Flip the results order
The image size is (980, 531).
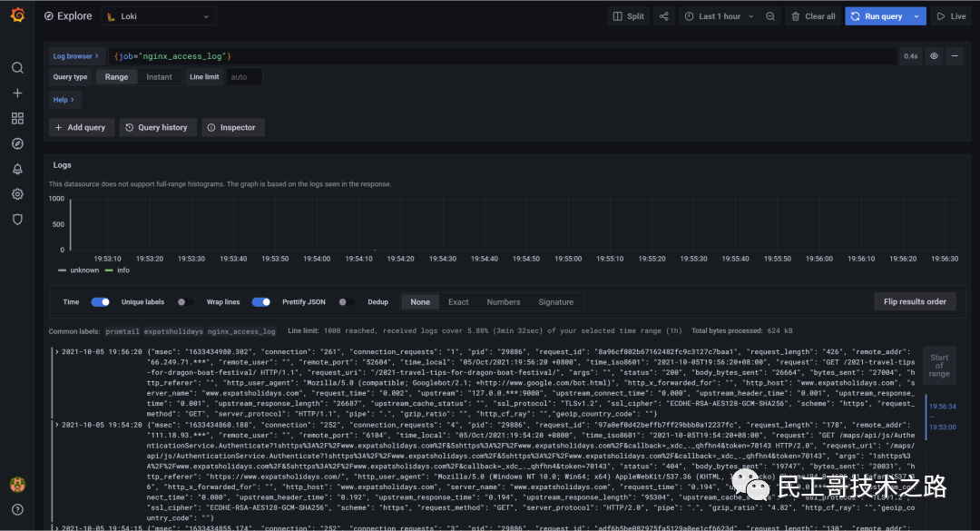tap(915, 301)
